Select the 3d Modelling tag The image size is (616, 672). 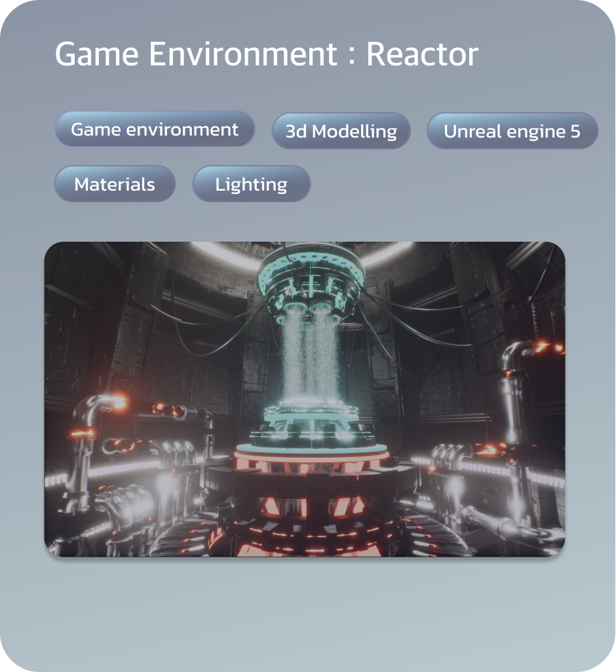341,131
